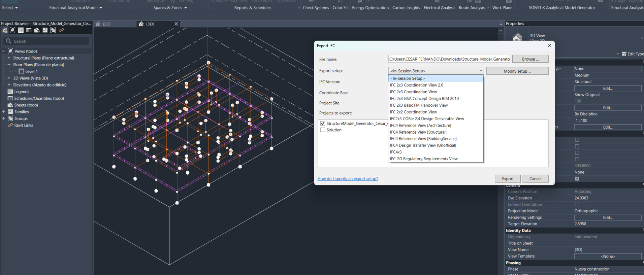Expand the Families node
644x275 pixels.
(x=3, y=112)
